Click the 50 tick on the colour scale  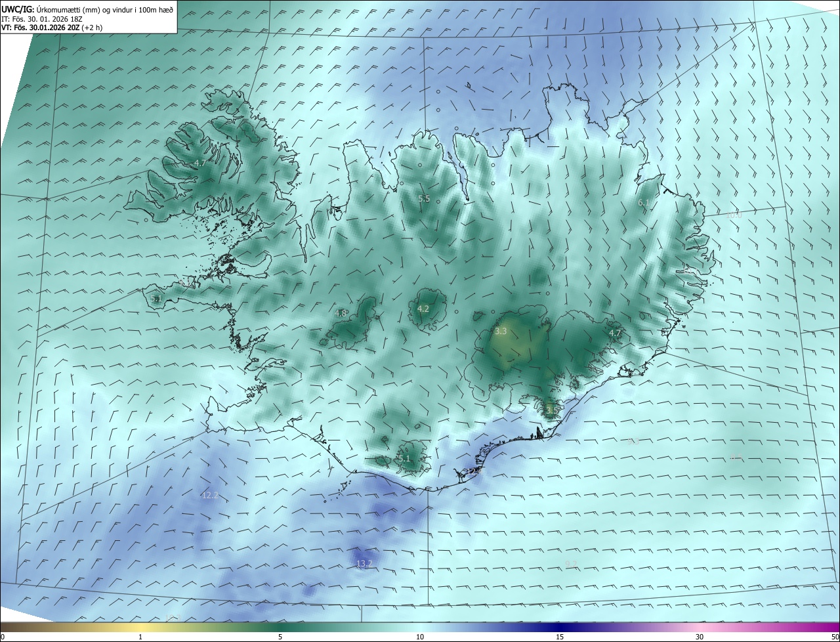click(835, 637)
